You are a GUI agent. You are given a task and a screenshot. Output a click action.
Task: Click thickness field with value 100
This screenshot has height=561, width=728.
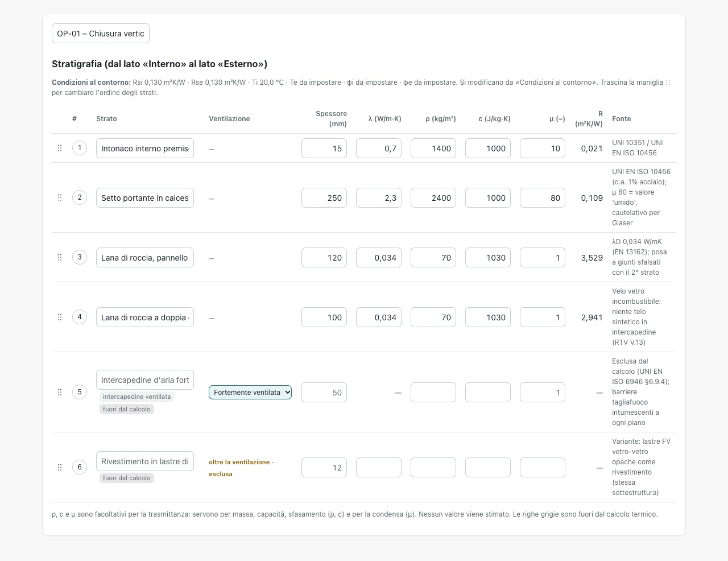(x=324, y=317)
